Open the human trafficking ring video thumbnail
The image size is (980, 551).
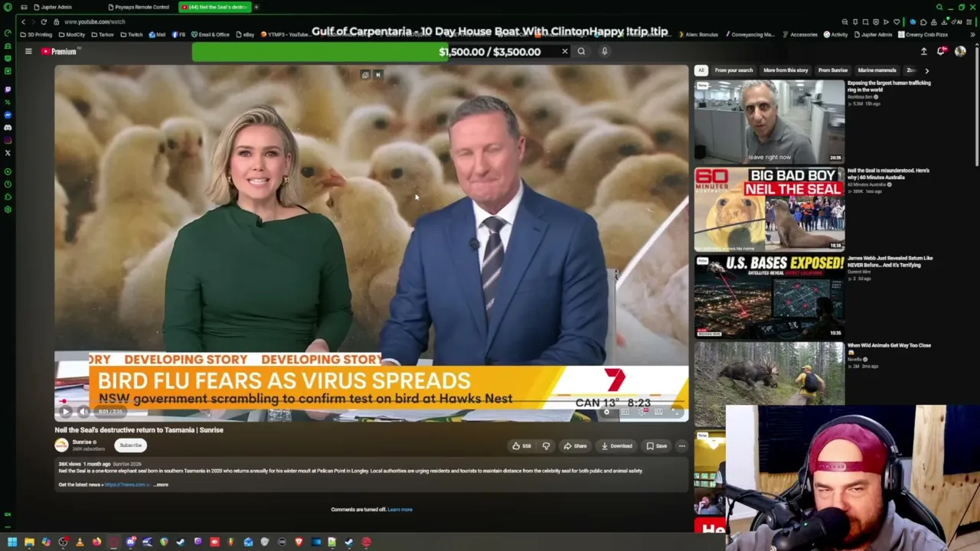[769, 121]
